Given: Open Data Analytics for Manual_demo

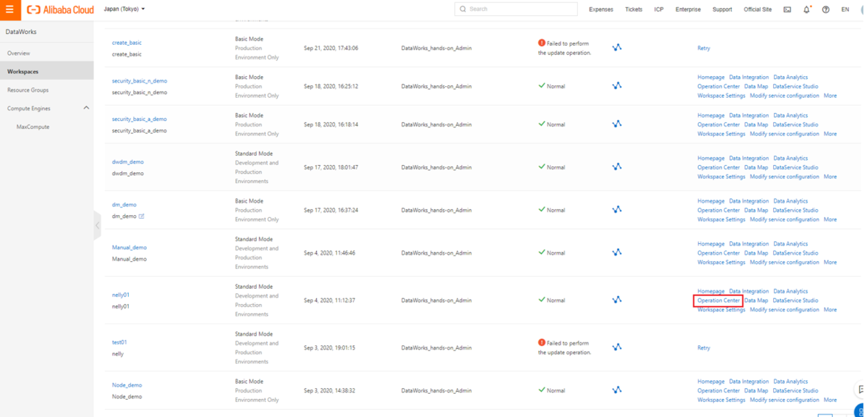Looking at the screenshot, I should tap(791, 244).
